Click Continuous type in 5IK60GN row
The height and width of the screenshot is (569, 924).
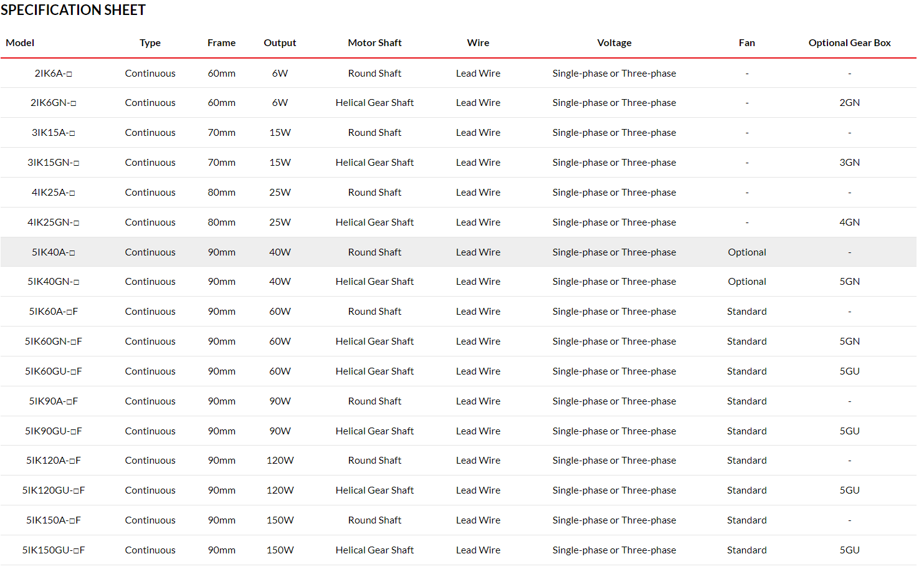click(150, 342)
